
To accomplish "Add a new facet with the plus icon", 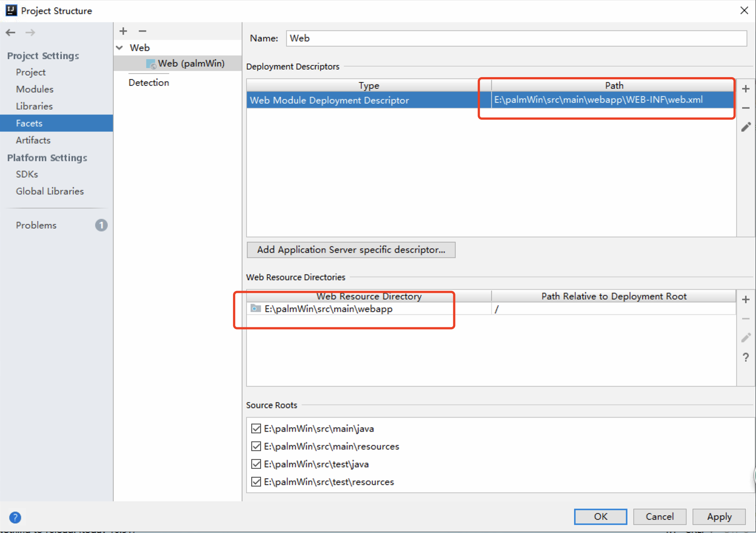I will (123, 31).
